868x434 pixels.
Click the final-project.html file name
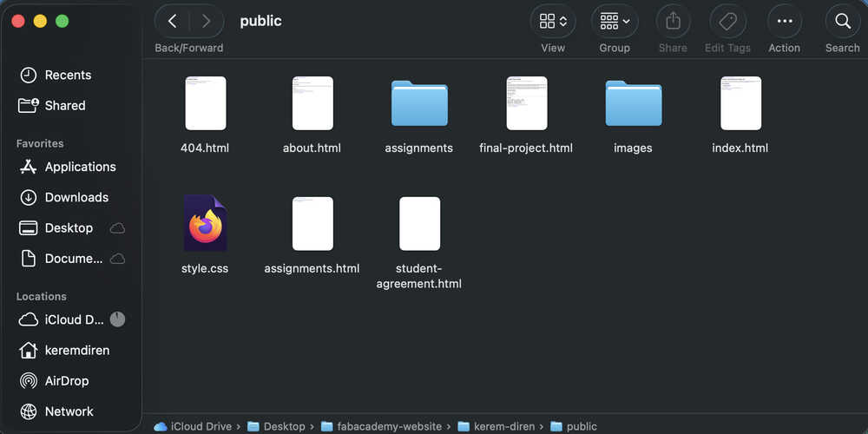pyautogui.click(x=526, y=148)
